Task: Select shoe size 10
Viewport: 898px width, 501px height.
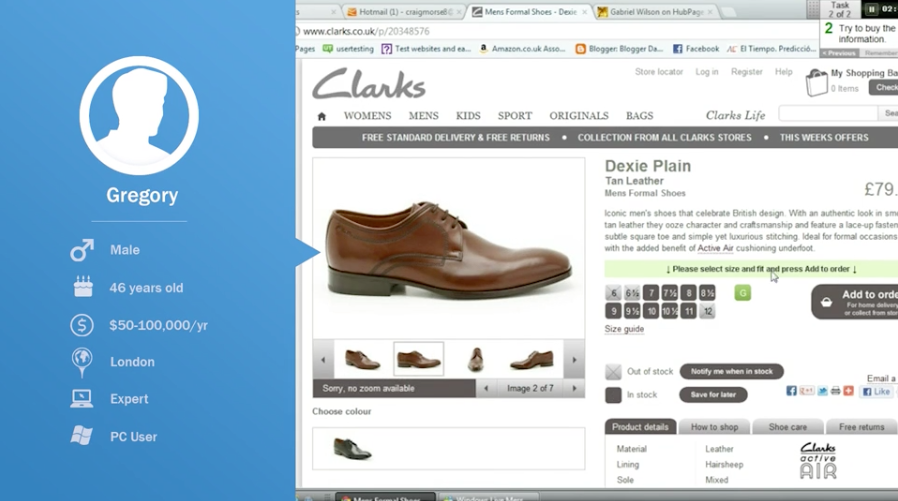Action: 651,311
